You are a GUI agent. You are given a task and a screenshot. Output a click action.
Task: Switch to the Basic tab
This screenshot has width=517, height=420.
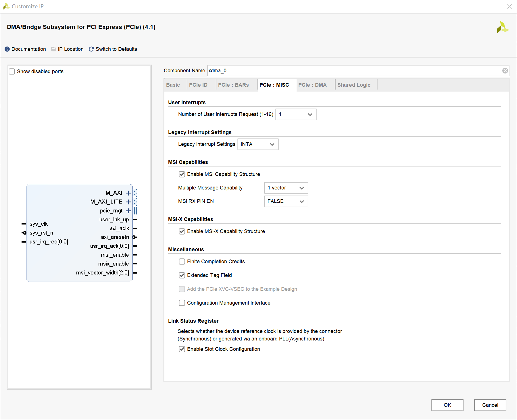(x=173, y=85)
